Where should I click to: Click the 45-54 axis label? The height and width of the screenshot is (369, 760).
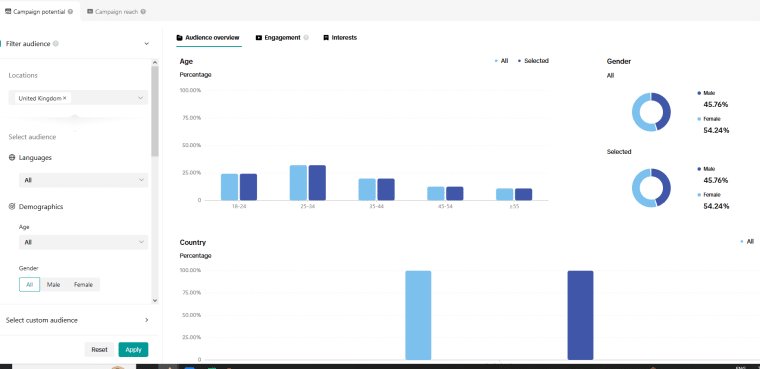click(x=445, y=207)
